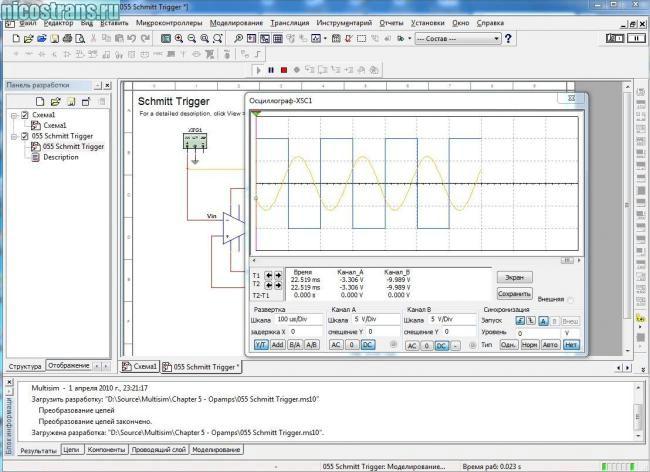Click the Print icon in the toolbar

pos(67,39)
